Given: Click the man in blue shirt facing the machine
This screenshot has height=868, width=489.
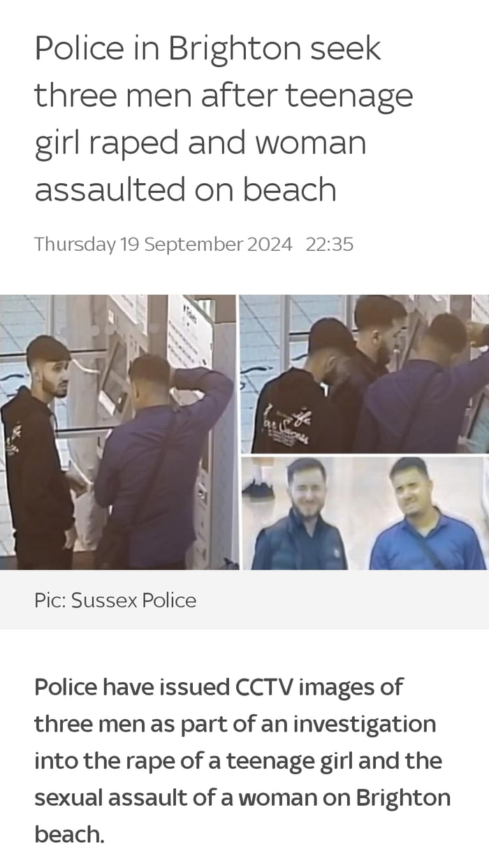Looking at the screenshot, I should click(161, 461).
